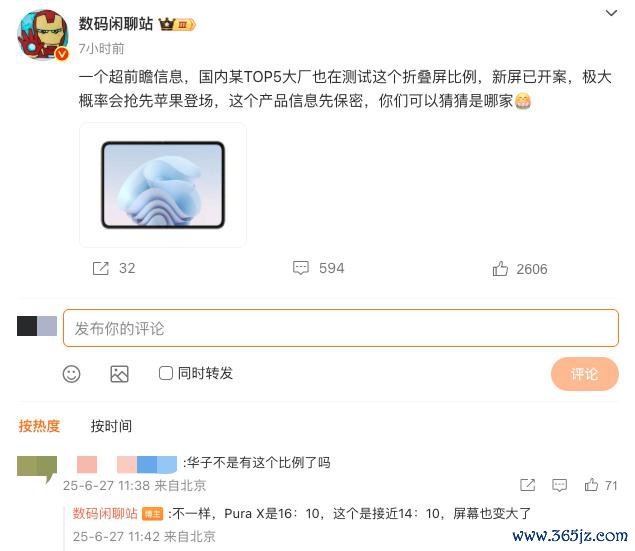The height and width of the screenshot is (551, 635).
Task: Like the post with 2606 thumbs-up
Action: 500,269
